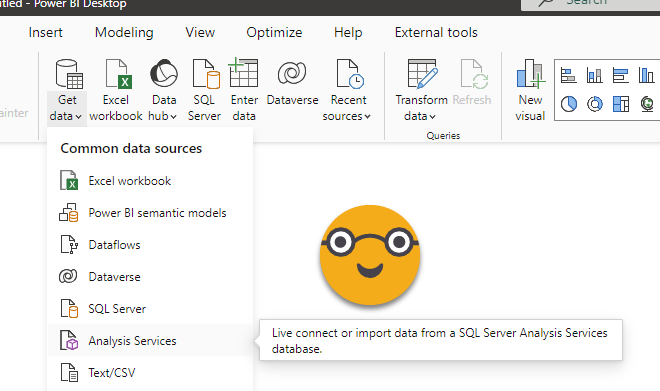Switch to the Insert ribbon tab
660x391 pixels.
point(45,32)
